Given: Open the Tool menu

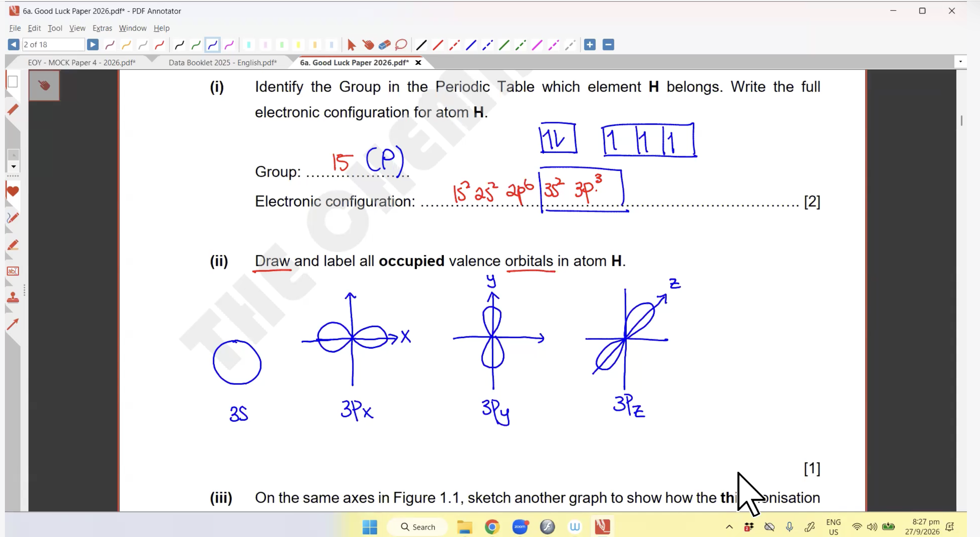Looking at the screenshot, I should coord(55,28).
